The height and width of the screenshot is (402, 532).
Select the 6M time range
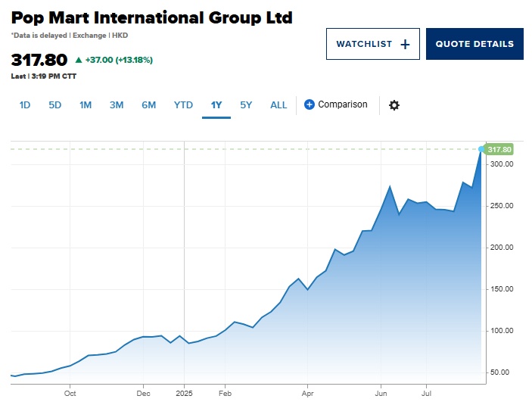pos(148,105)
